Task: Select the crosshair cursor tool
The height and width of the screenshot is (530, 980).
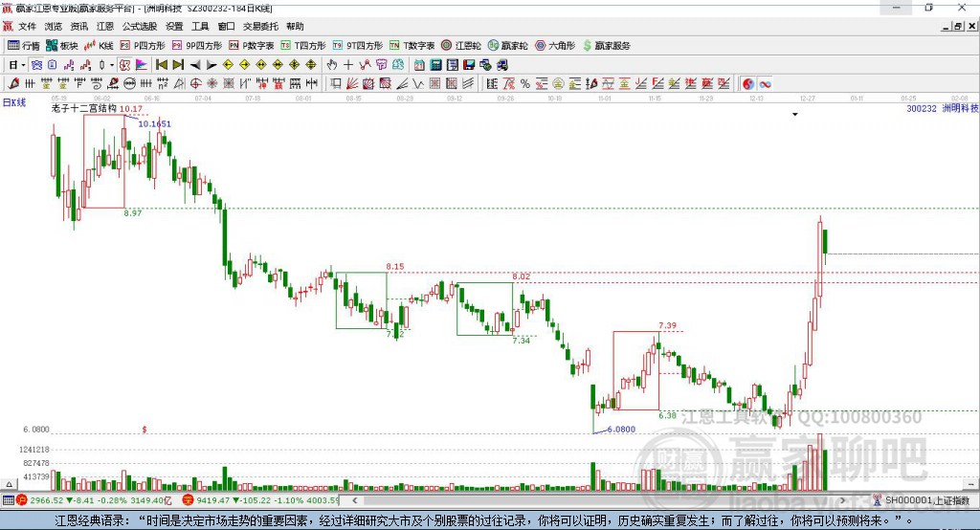Action: click(x=348, y=65)
